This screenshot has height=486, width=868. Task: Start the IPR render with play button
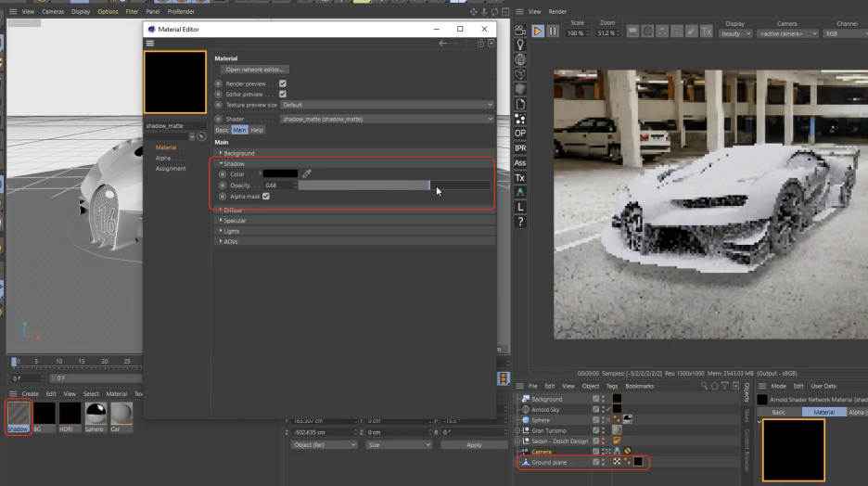[537, 31]
